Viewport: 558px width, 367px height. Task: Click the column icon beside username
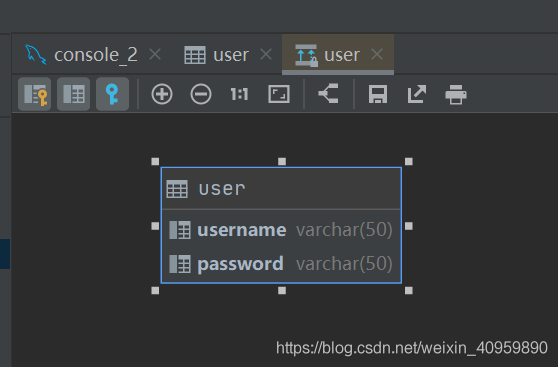pos(180,230)
